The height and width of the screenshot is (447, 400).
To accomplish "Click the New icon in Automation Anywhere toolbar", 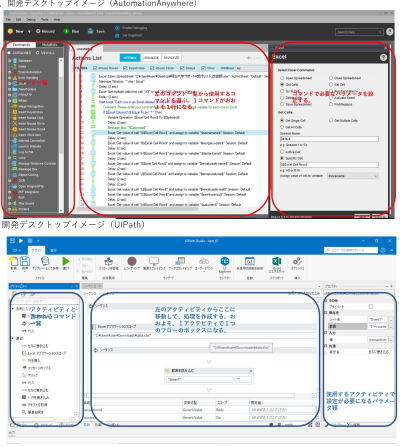I will (x=10, y=31).
